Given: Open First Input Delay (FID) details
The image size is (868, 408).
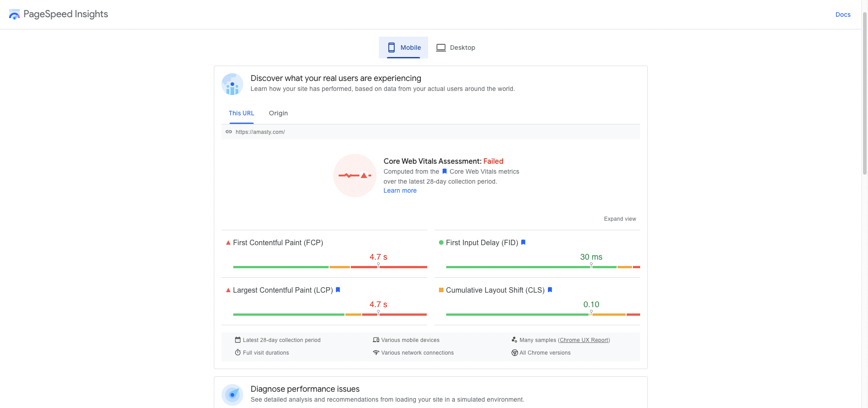Looking at the screenshot, I should pos(482,242).
